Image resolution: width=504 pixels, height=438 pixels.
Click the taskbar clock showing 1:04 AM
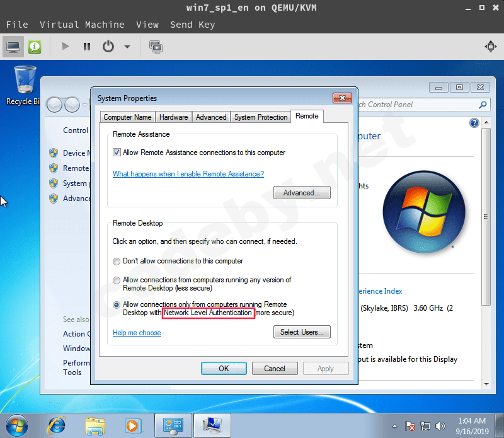tap(472, 426)
